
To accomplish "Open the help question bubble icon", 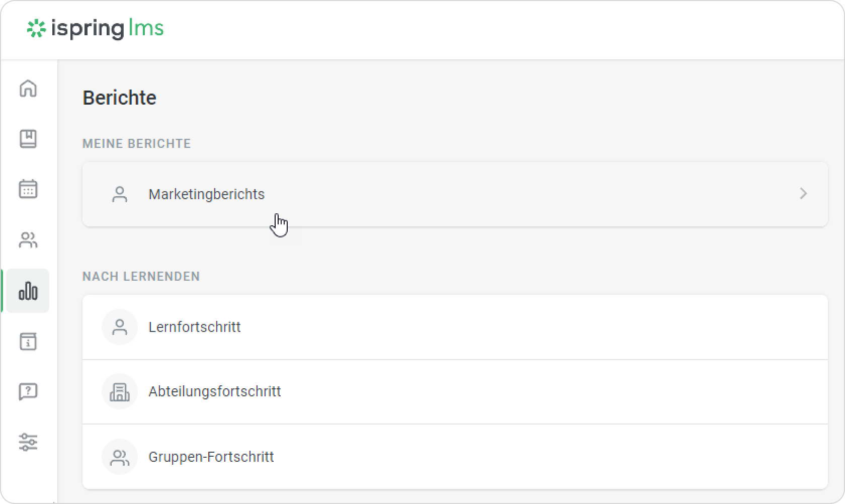I will tap(28, 391).
